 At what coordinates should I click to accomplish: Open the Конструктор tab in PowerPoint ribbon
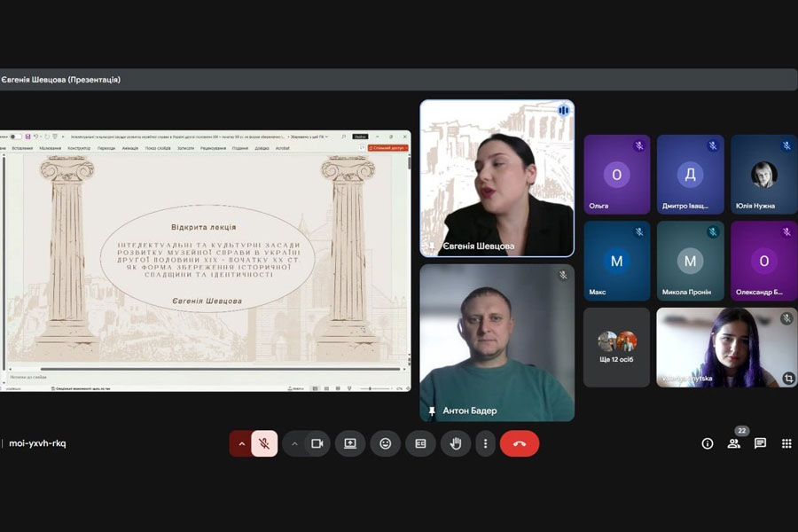(x=79, y=148)
